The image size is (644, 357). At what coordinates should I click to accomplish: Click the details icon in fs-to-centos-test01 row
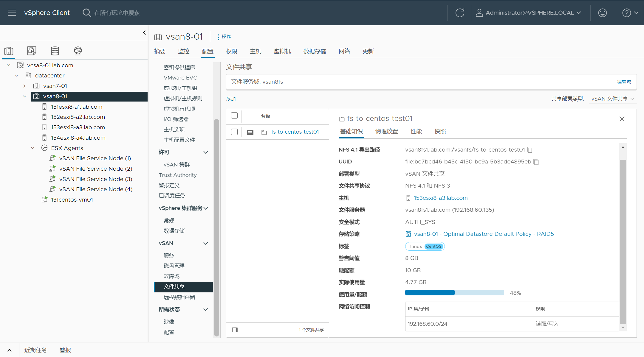[250, 132]
